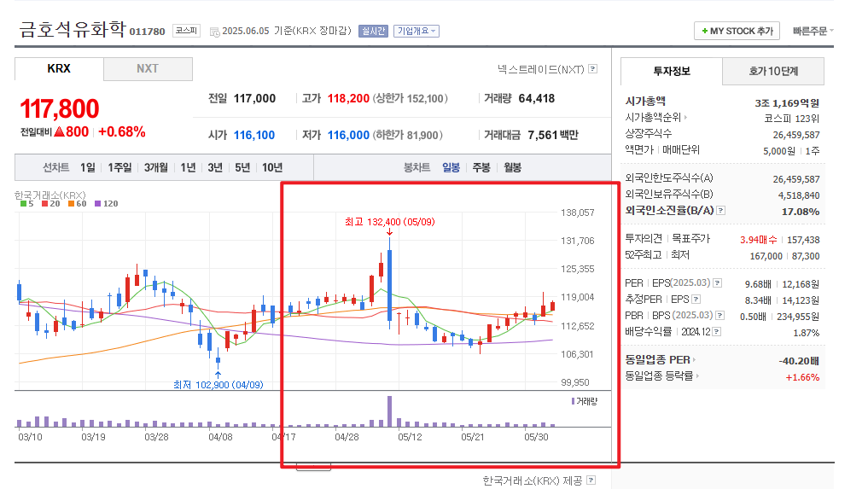Switch to the KRX tab

59,68
